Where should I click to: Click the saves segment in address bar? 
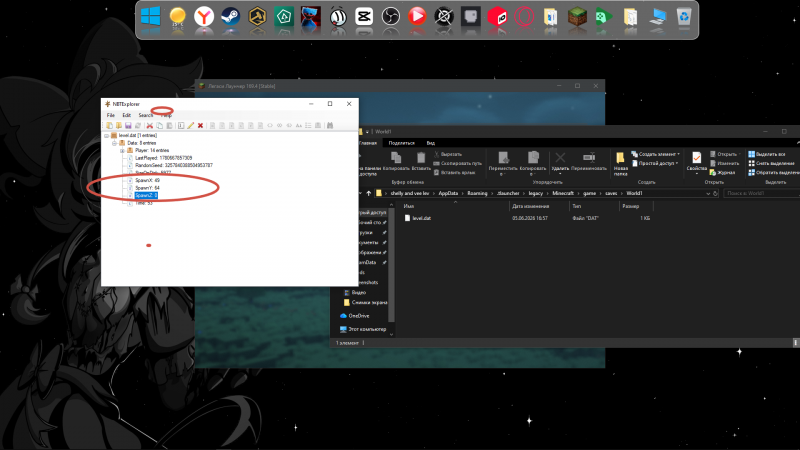[611, 193]
